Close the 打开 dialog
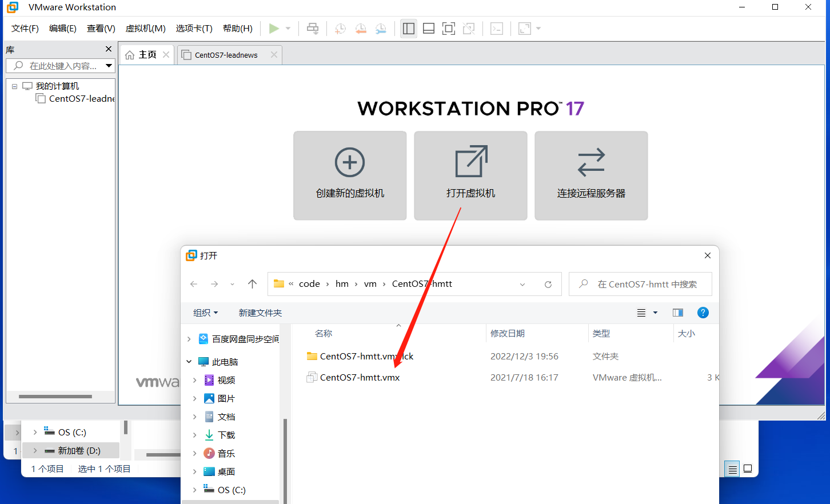This screenshot has width=830, height=504. pos(708,255)
